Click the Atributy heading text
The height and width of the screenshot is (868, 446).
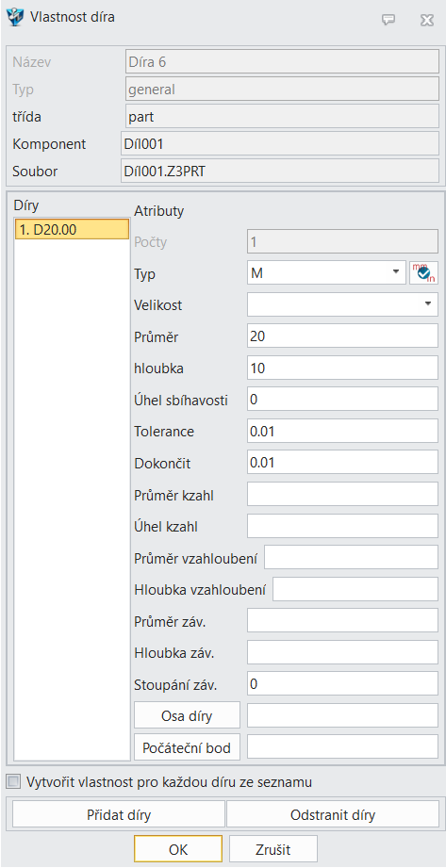pyautogui.click(x=159, y=210)
